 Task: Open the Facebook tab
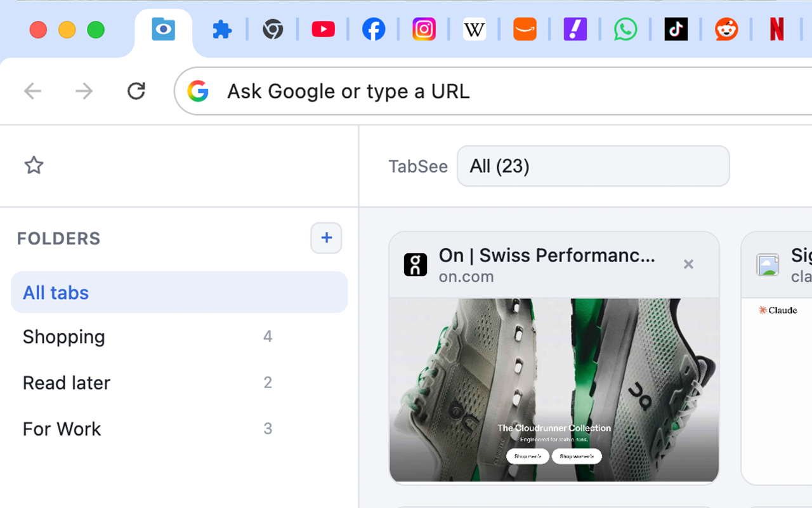(x=374, y=29)
